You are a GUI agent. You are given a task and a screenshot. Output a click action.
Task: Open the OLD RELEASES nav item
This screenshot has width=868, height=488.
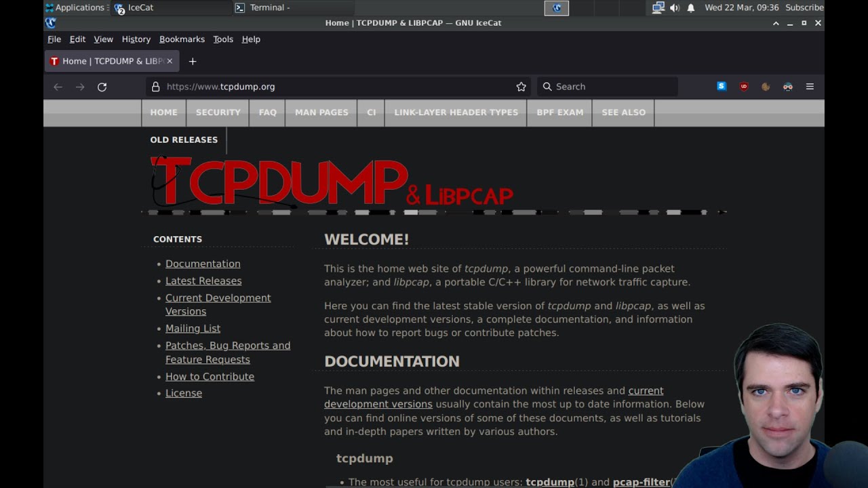(184, 140)
